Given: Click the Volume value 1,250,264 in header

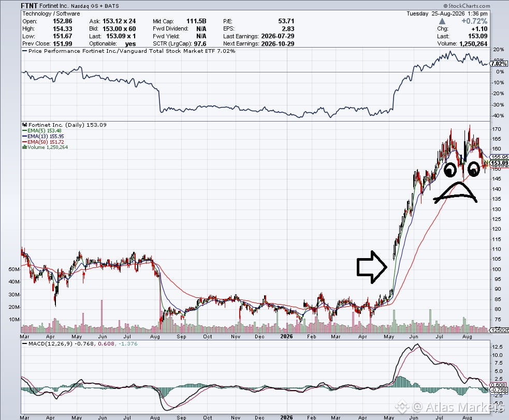Looking at the screenshot, I should tap(473, 43).
